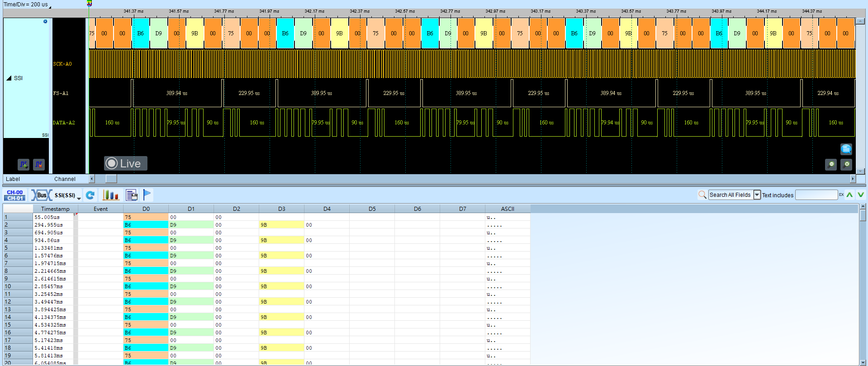Zoom in the waveform with plus magnifier
This screenshot has height=366, width=868.
[846, 165]
